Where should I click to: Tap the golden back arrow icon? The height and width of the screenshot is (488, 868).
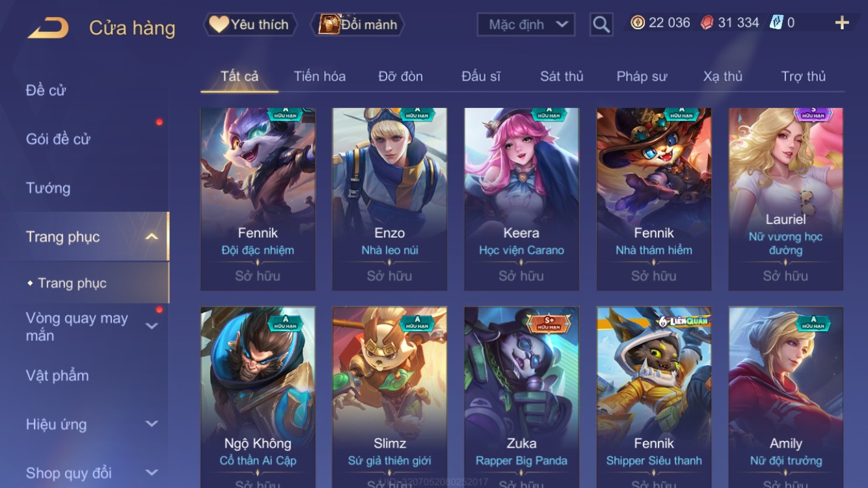coord(48,27)
